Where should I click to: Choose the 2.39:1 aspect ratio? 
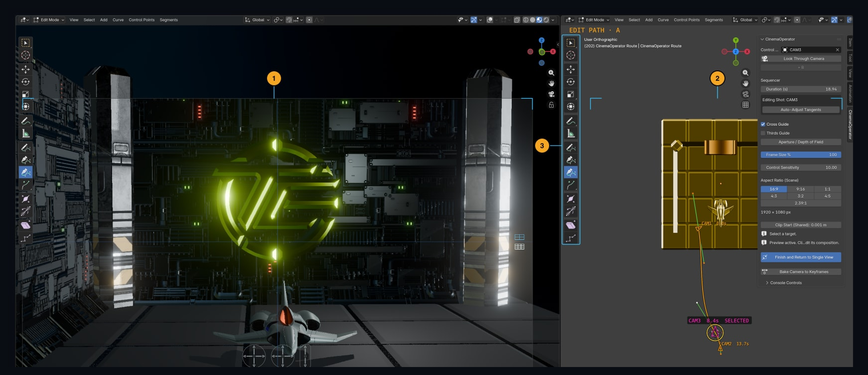coord(801,203)
